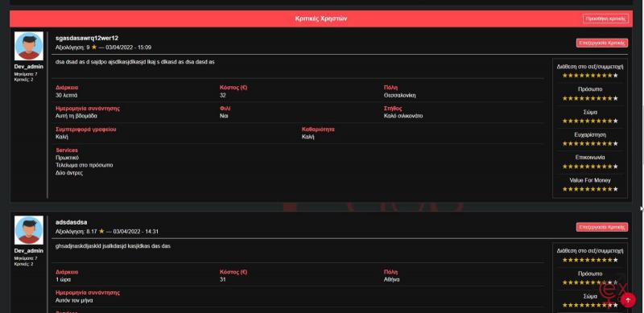Open Dev_admin profile next to sgasdasawrq12wer12 review
The width and height of the screenshot is (644, 313).
(29, 67)
